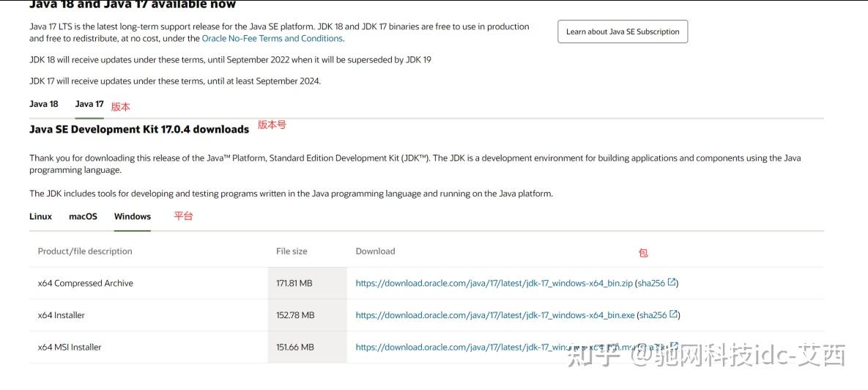Open Oracle No-Fee Terms and Conditions link
The height and width of the screenshot is (390, 868).
(272, 38)
